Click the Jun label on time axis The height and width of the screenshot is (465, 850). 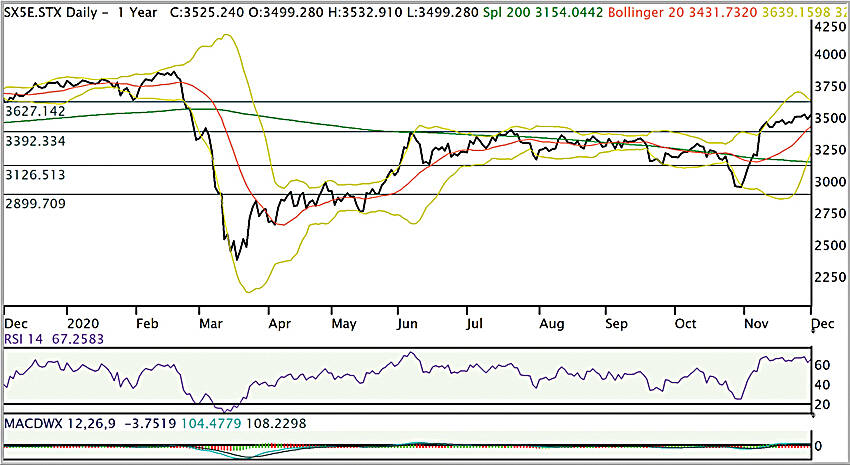coord(408,324)
